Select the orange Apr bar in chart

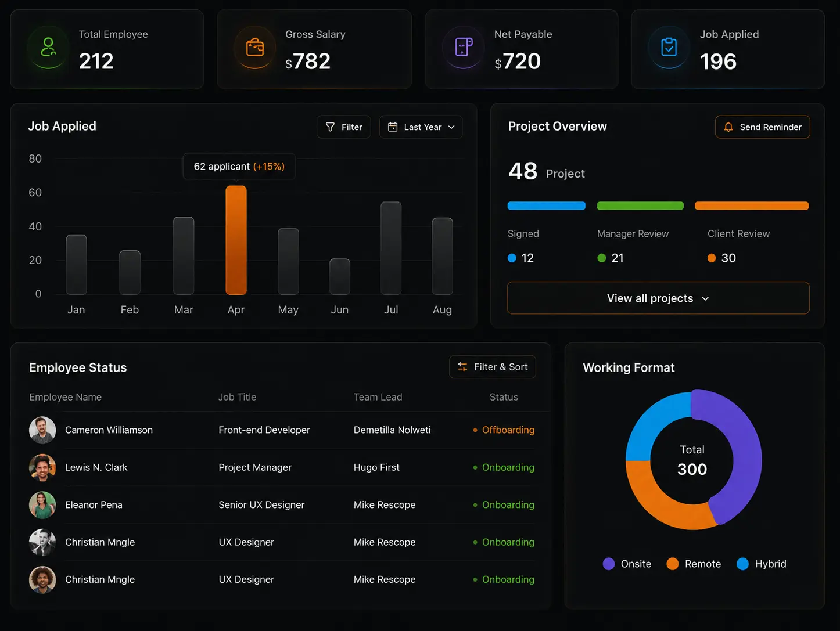tap(236, 240)
